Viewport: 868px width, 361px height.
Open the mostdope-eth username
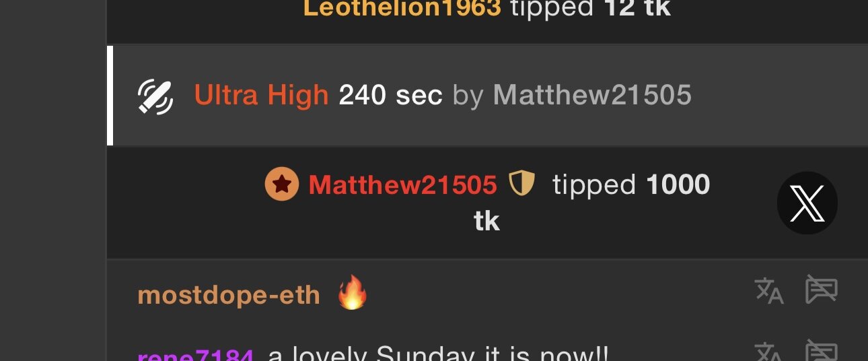point(229,295)
